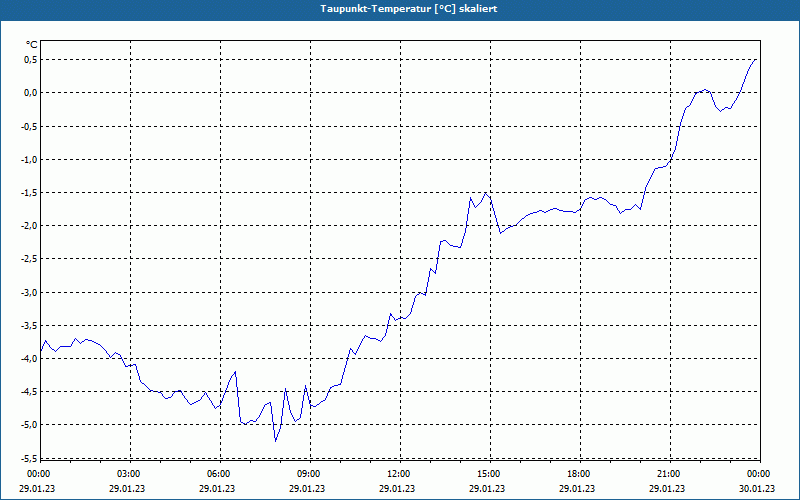The height and width of the screenshot is (500, 800).
Task: Select the 30.01.23 date label
Action: pos(757,488)
